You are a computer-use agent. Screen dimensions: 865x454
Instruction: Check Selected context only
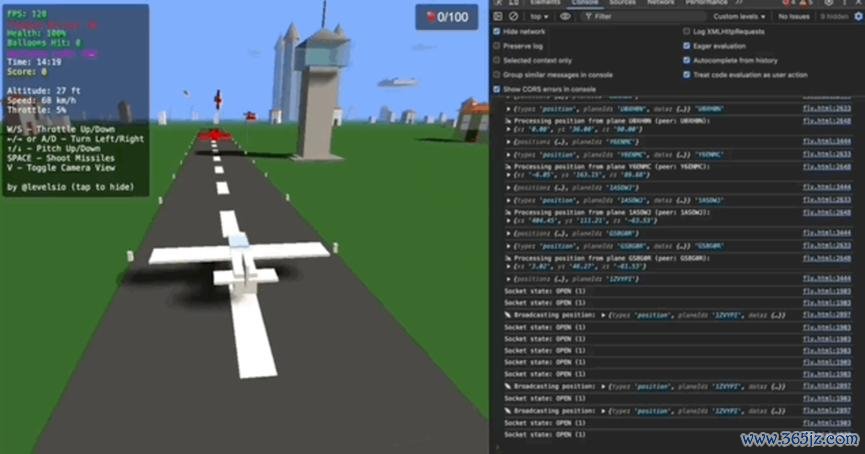click(497, 60)
